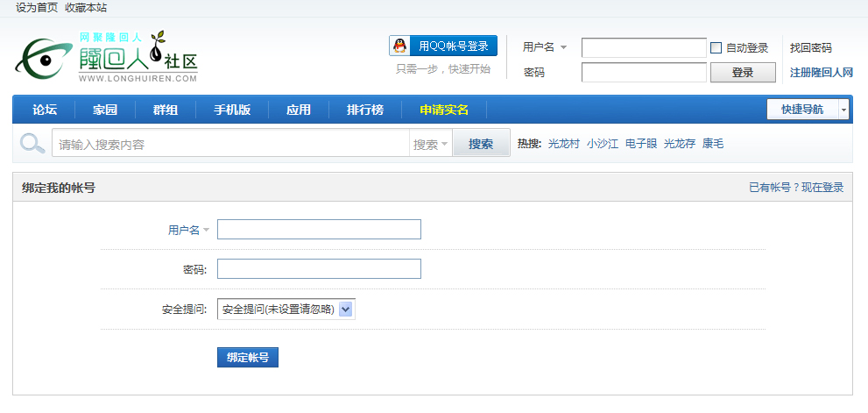This screenshot has height=413, width=868.
Task: Click the hot search term 康毛
Action: (x=712, y=144)
